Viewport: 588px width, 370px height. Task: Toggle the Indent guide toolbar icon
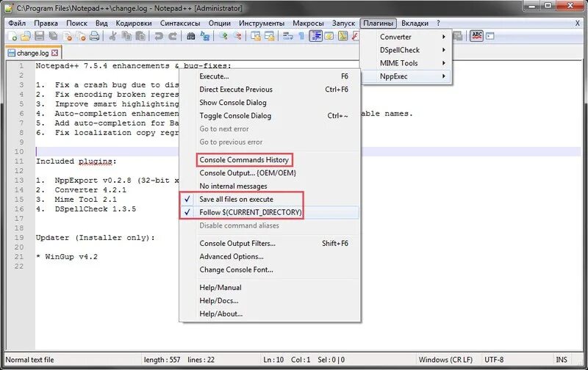click(316, 36)
